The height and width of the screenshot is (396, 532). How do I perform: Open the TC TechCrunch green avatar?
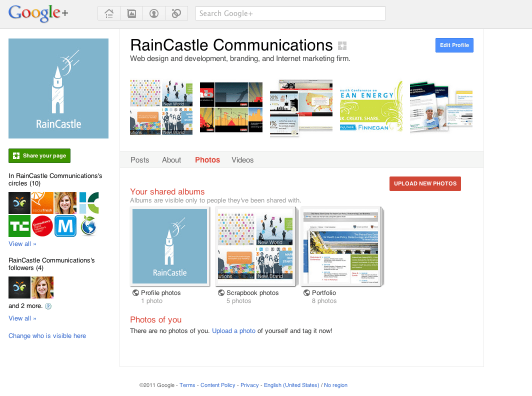[x=19, y=226]
